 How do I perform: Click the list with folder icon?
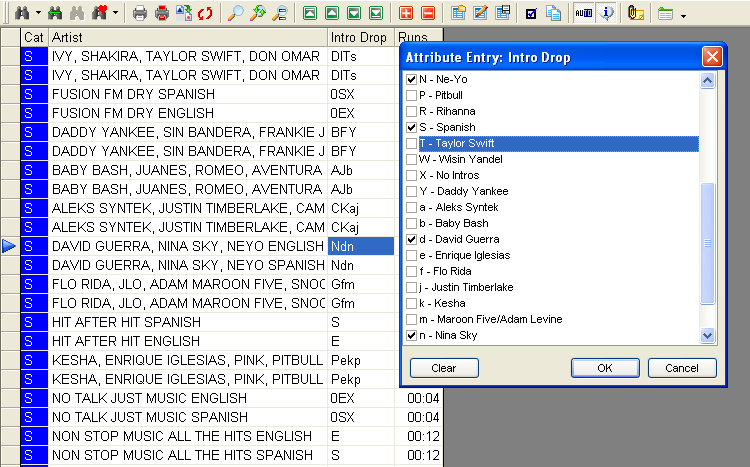coord(458,13)
